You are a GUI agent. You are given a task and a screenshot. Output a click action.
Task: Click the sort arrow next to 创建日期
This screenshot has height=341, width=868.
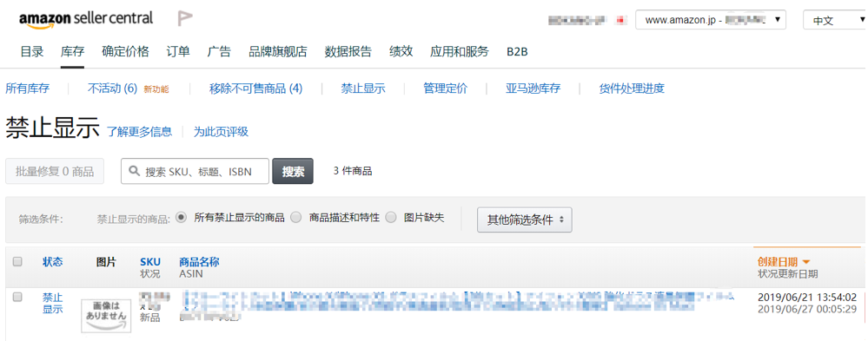coord(806,262)
